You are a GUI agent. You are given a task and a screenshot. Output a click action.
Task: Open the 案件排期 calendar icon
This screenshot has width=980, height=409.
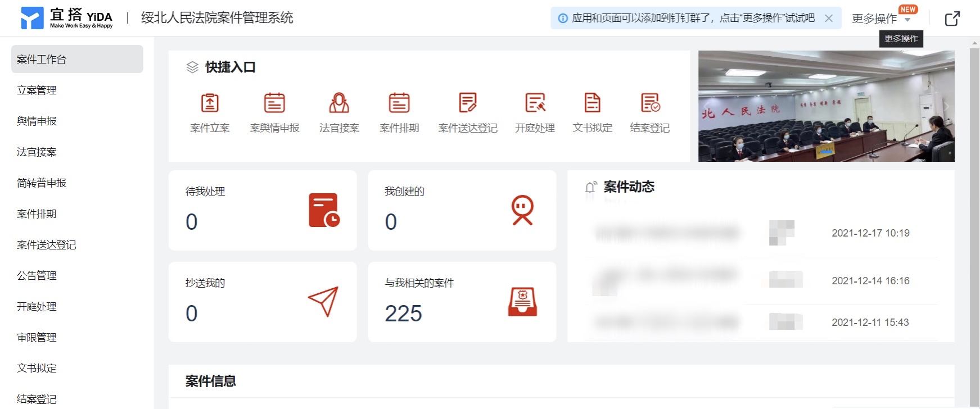[399, 103]
